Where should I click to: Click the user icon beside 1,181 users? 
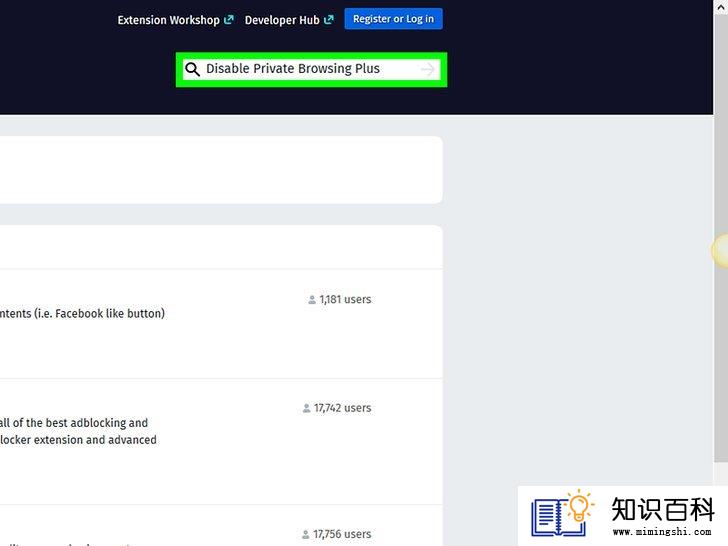312,300
